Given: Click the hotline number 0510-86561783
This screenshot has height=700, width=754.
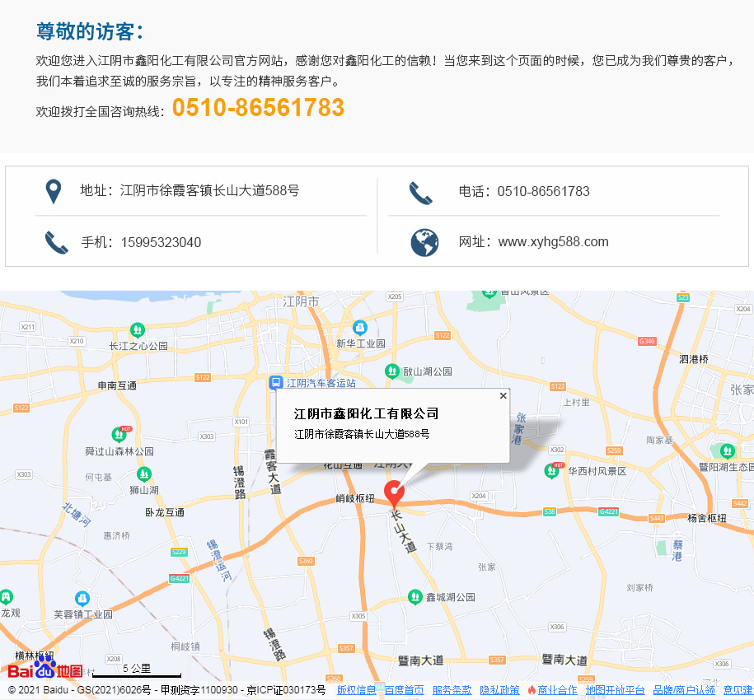Looking at the screenshot, I should click(258, 108).
